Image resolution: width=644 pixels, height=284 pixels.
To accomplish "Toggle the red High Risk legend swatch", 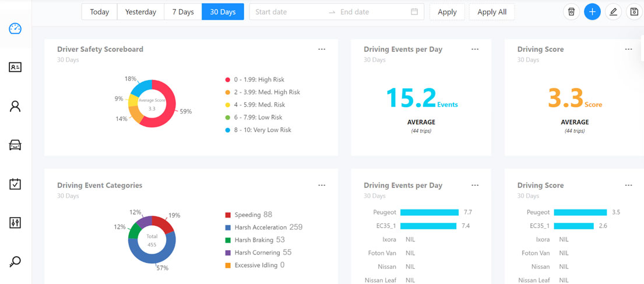I will click(x=228, y=80).
